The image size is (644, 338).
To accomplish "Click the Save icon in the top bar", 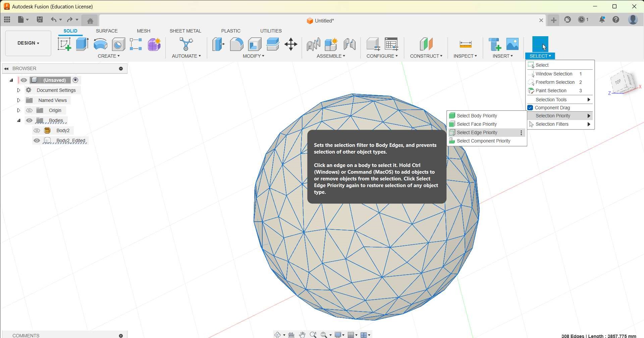I will pyautogui.click(x=40, y=19).
